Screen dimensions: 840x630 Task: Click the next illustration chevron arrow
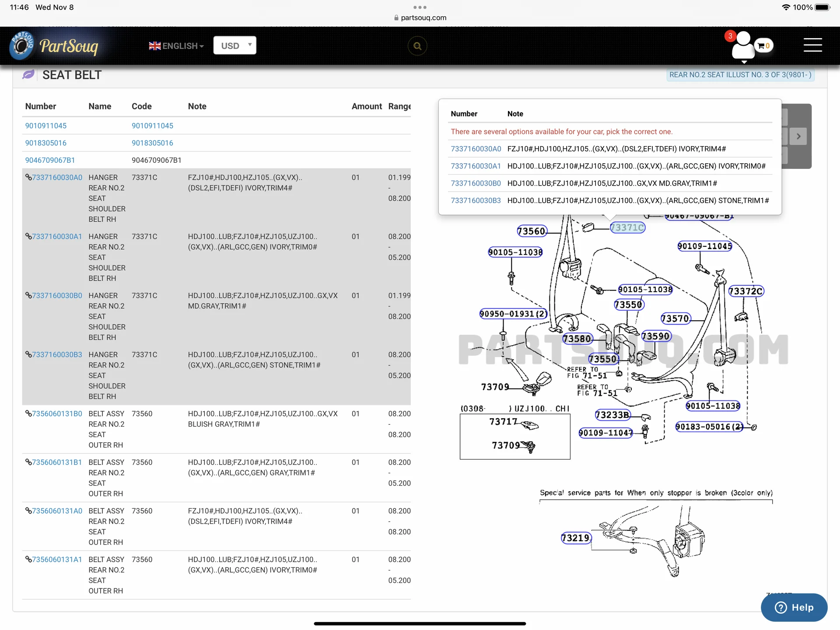798,136
